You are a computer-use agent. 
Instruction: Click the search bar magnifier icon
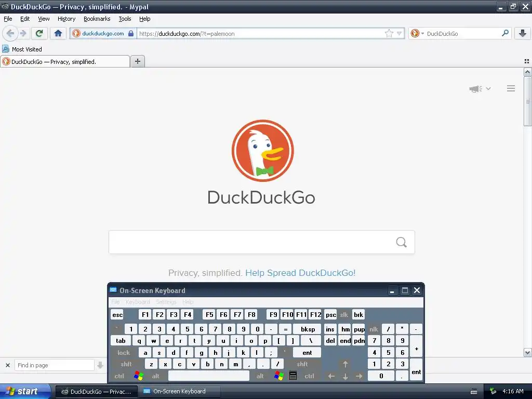505,33
